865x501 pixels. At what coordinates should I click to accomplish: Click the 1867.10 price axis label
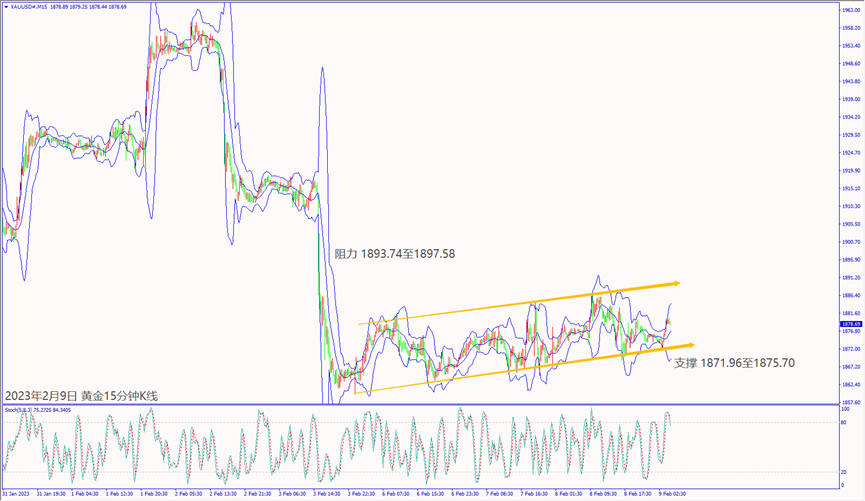[850, 367]
